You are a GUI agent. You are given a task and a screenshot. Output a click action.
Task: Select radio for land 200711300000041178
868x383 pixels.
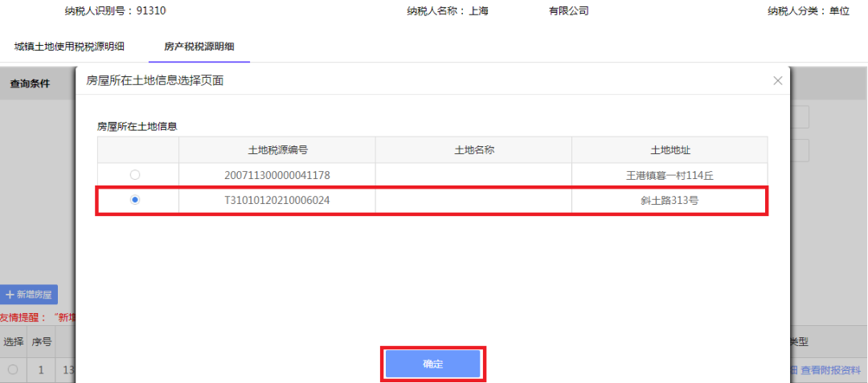point(135,175)
